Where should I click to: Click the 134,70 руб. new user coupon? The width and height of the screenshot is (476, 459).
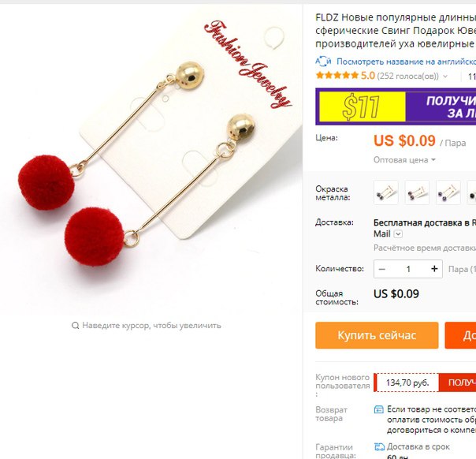pyautogui.click(x=407, y=382)
